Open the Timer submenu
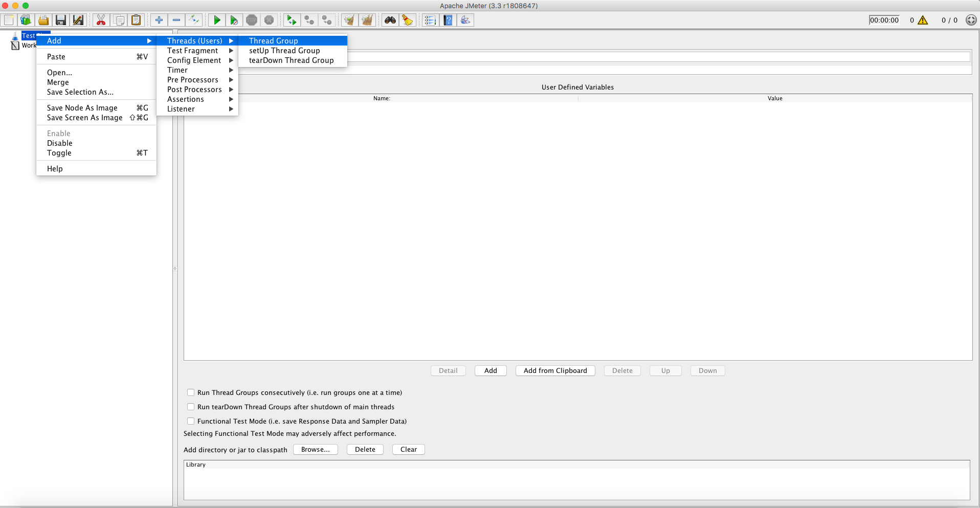 (x=197, y=70)
